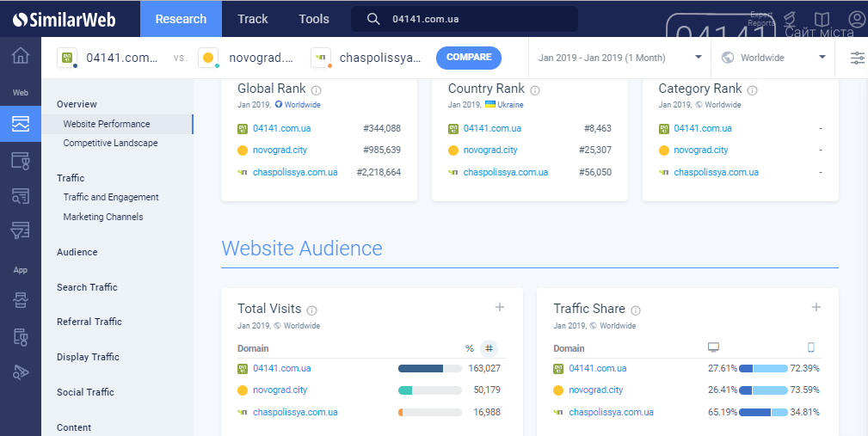Click the 04141.com.ua site favicon chip

click(68, 58)
